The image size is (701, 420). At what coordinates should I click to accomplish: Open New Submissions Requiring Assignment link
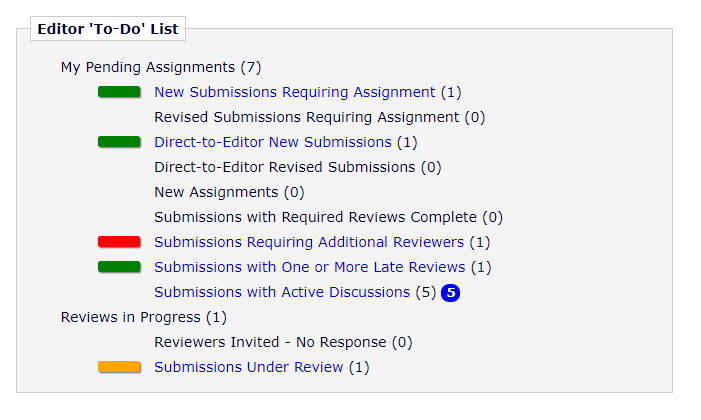coord(294,92)
